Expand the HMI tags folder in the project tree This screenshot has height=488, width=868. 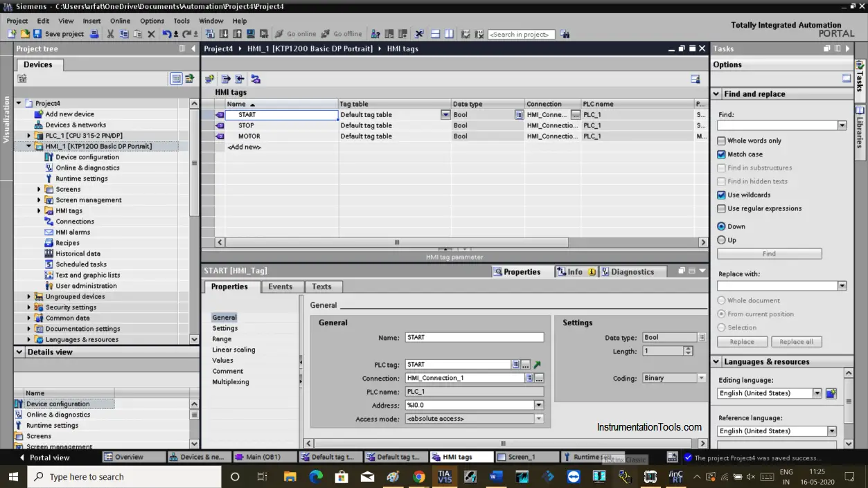[x=39, y=210]
